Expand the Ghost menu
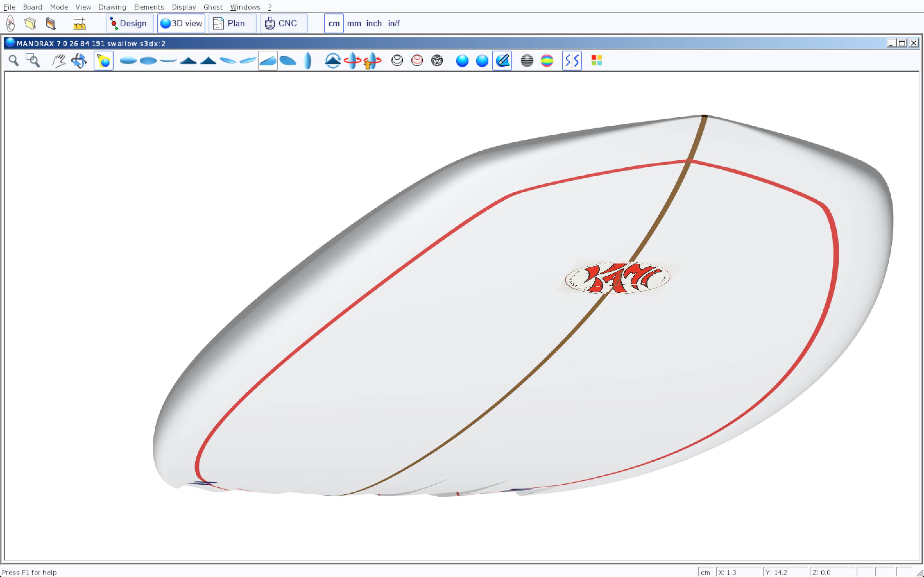Screen dimensions: 924x577 click(213, 7)
